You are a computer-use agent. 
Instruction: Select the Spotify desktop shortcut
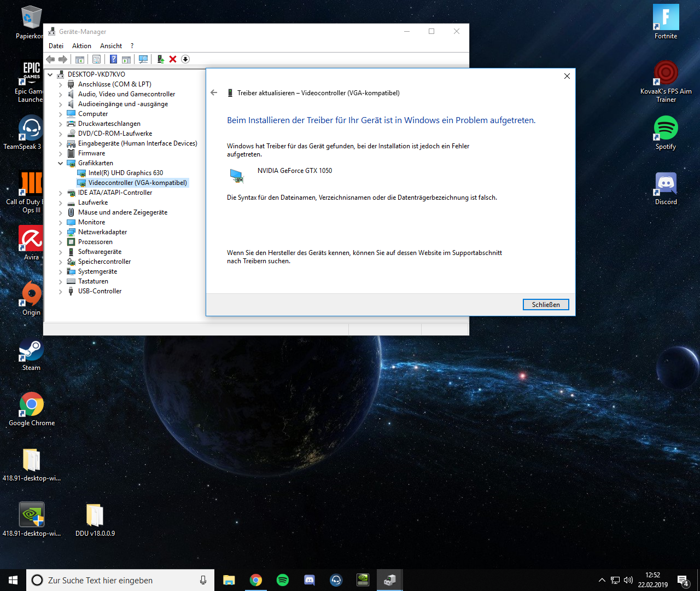point(666,132)
